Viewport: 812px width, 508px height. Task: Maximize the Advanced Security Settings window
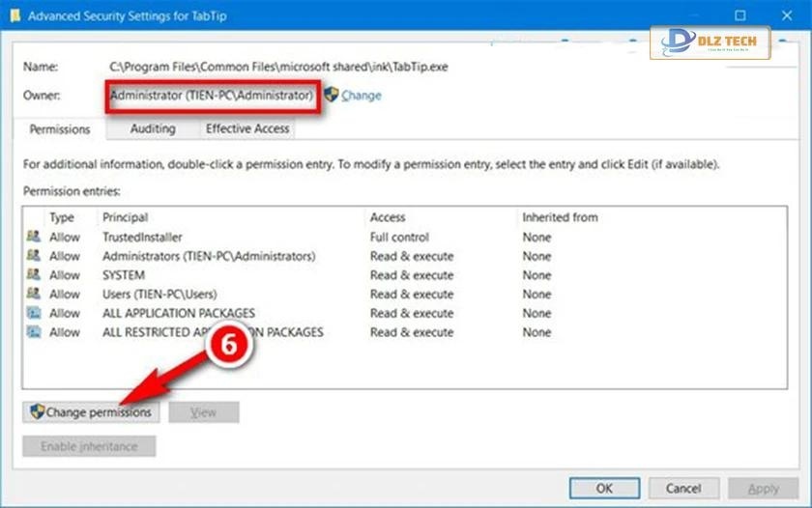(740, 15)
